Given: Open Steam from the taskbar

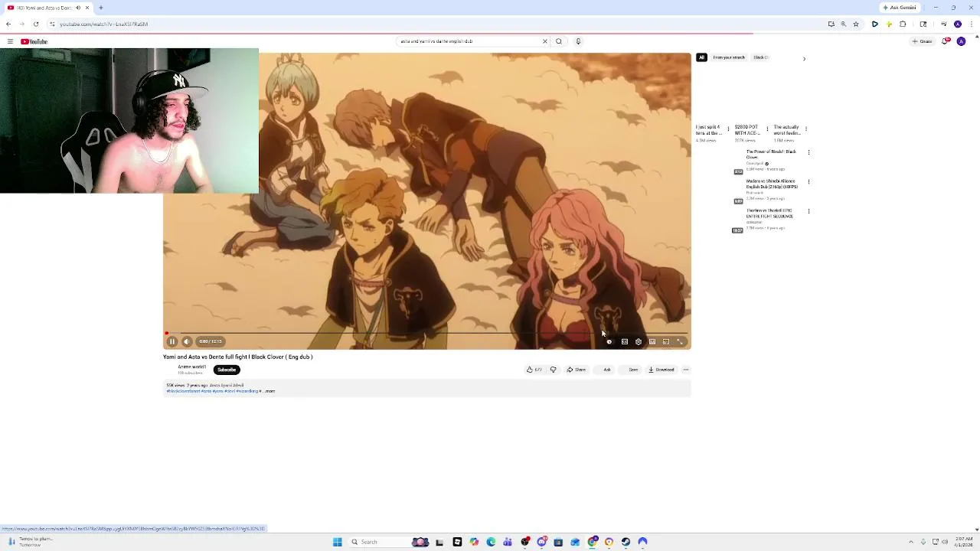Looking at the screenshot, I should 626,542.
